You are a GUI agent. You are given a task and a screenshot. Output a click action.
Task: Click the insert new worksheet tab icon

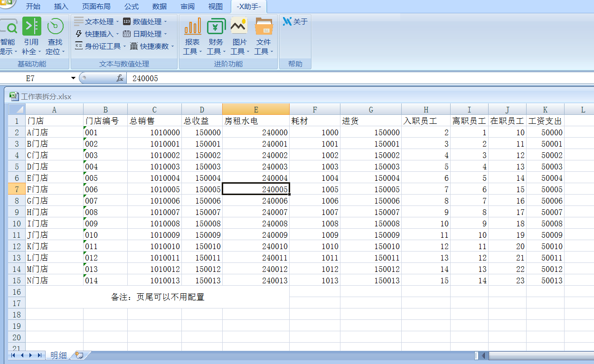[x=79, y=355]
